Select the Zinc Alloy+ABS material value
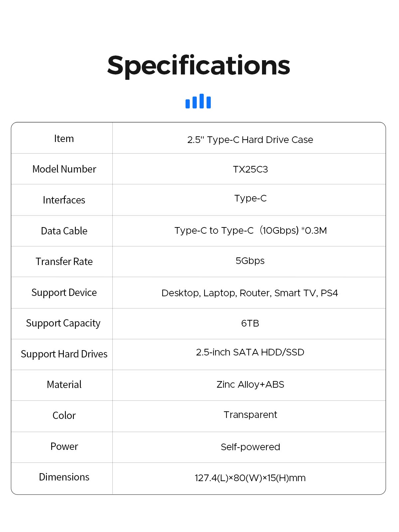Image resolution: width=399 pixels, height=532 pixels. [x=250, y=385]
